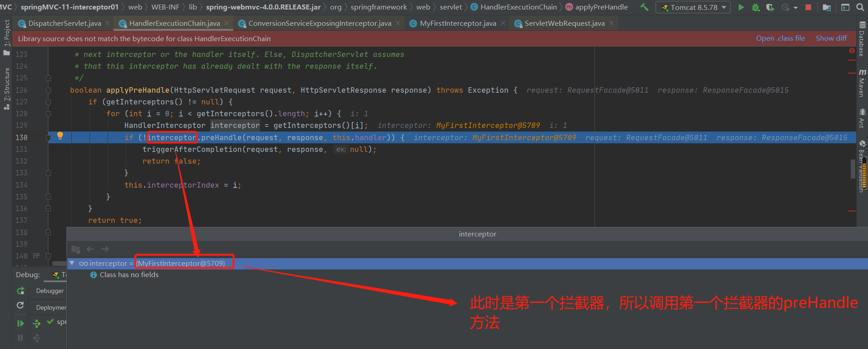This screenshot has height=349, width=868.
Task: Click the springframework breadcrumb item
Action: [378, 7]
